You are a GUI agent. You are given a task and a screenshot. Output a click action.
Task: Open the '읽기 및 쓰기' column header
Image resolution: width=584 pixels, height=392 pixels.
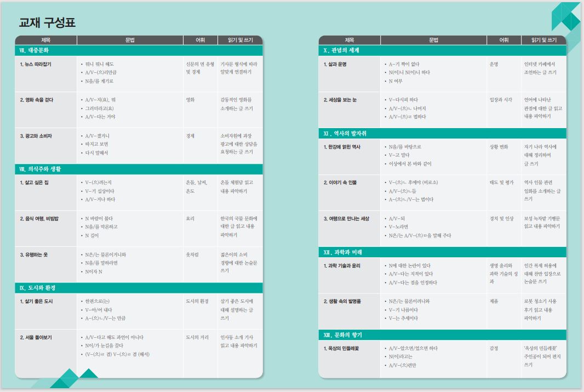click(238, 38)
